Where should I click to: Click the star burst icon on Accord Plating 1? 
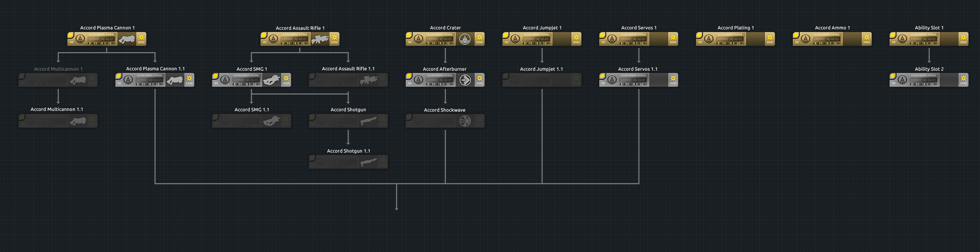[770, 38]
